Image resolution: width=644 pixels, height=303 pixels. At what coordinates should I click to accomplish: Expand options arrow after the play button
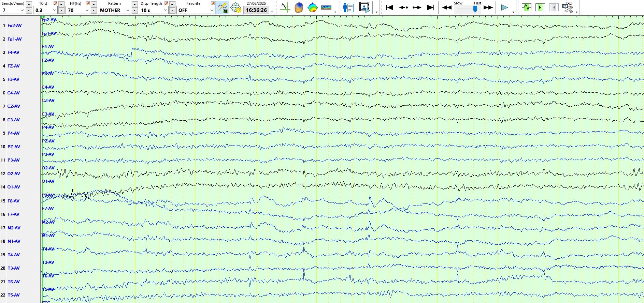coord(513,12)
